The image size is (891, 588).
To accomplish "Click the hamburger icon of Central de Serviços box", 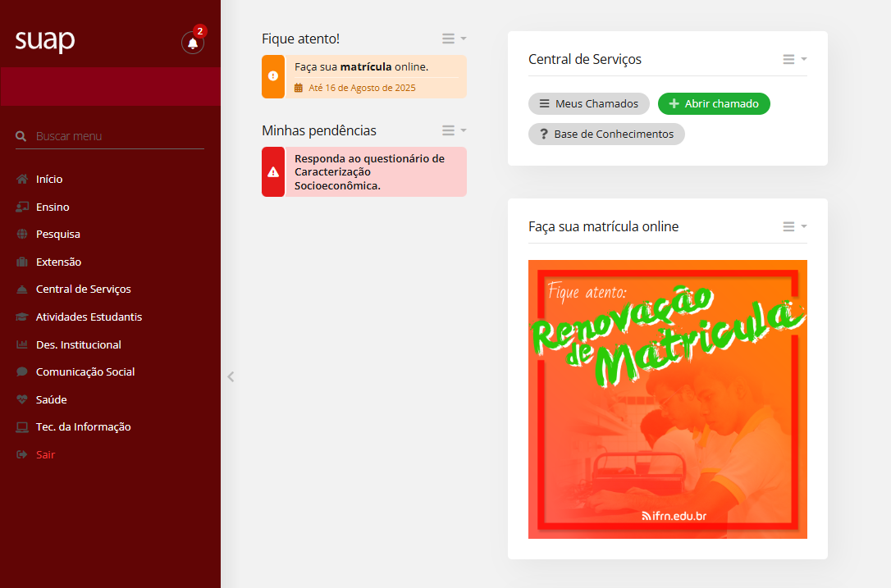I will click(x=788, y=59).
